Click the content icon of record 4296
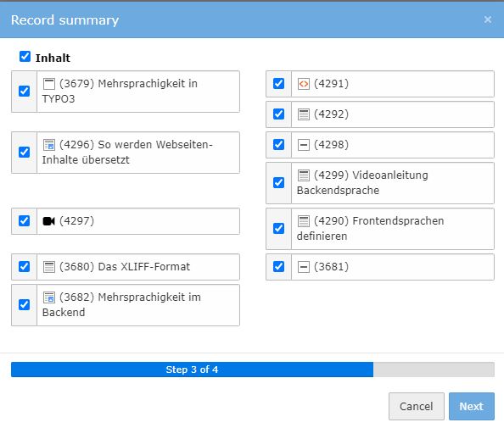Screen dimensions: 504x428 [49, 145]
